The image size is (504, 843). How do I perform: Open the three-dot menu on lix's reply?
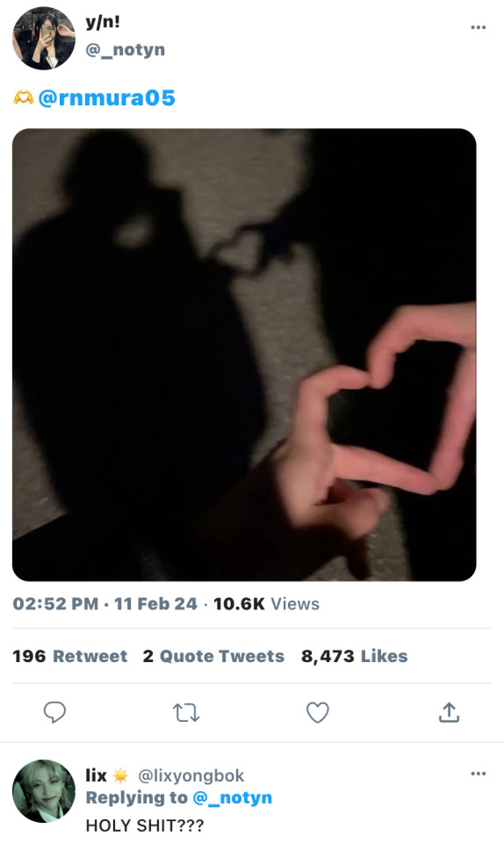click(479, 774)
